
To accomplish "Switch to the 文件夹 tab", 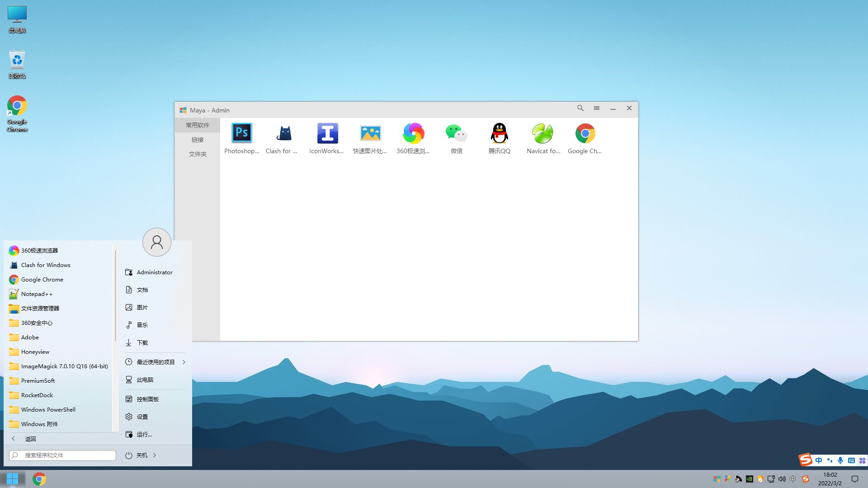I will point(198,154).
